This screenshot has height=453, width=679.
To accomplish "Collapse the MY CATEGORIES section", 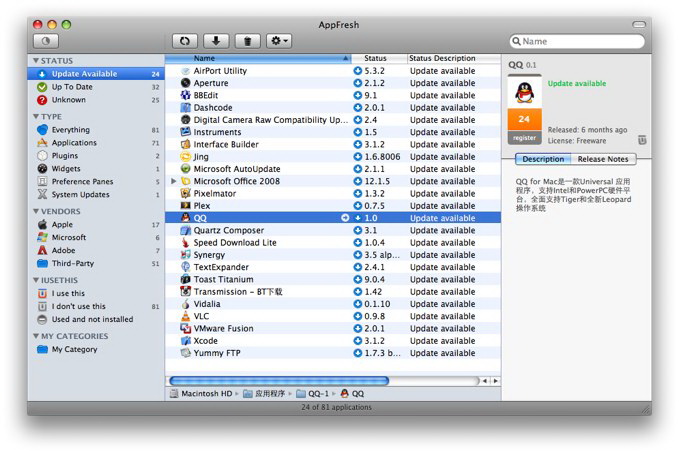I will coord(36,336).
